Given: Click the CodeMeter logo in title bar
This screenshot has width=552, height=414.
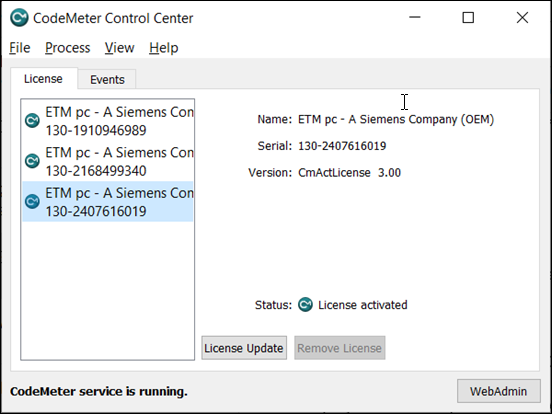Looking at the screenshot, I should (19, 18).
